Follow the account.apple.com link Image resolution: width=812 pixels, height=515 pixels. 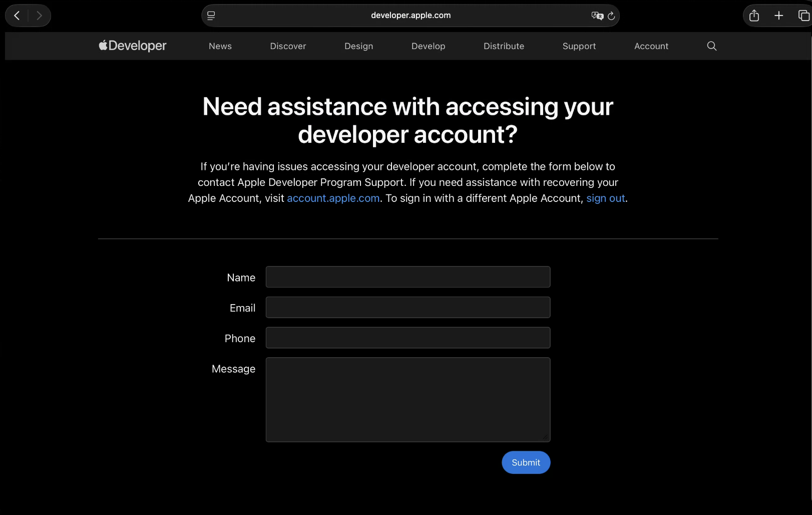pyautogui.click(x=333, y=198)
